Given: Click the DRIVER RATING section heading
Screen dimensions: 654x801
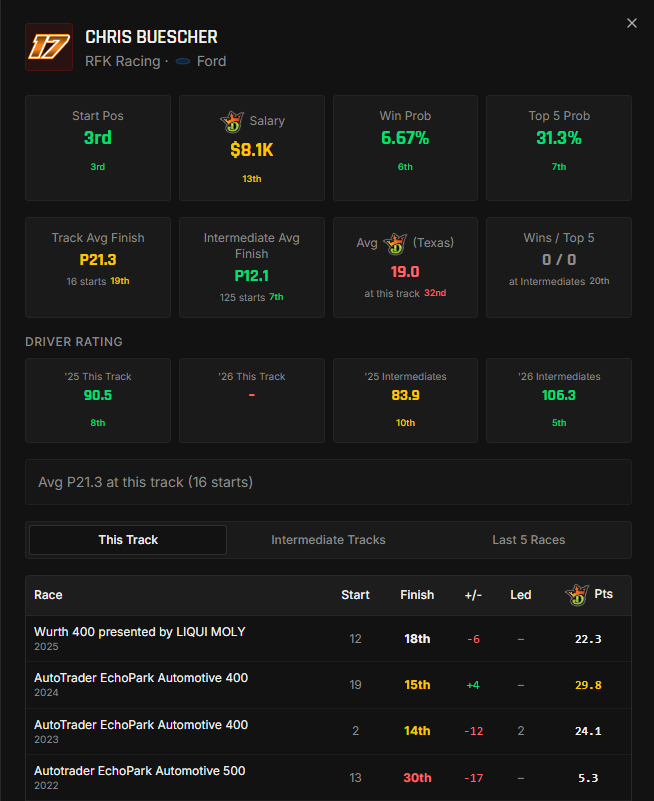Looking at the screenshot, I should 74,342.
